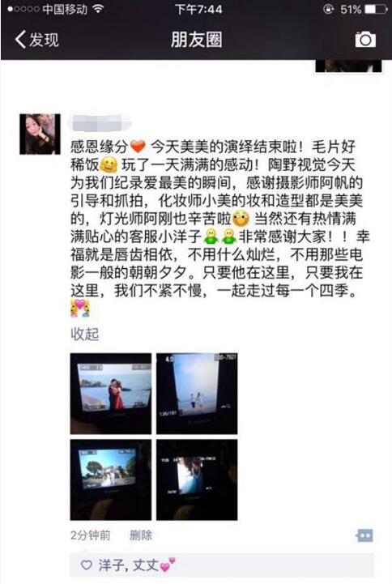
Task: Tap the 2分钟前 timestamp
Action: pos(91,535)
